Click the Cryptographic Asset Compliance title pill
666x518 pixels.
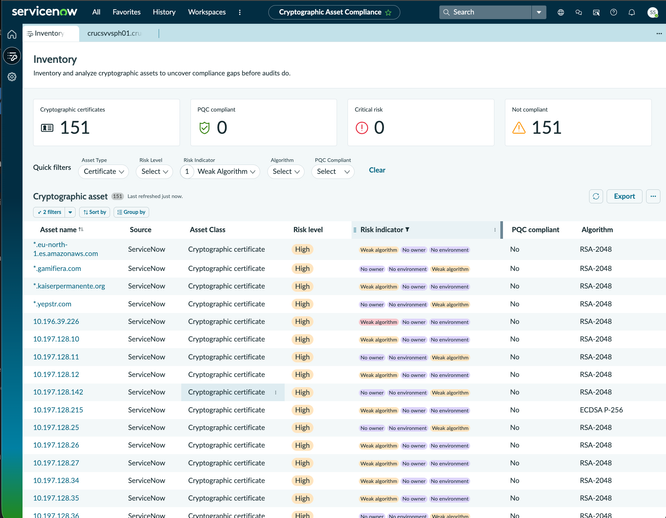(x=334, y=12)
